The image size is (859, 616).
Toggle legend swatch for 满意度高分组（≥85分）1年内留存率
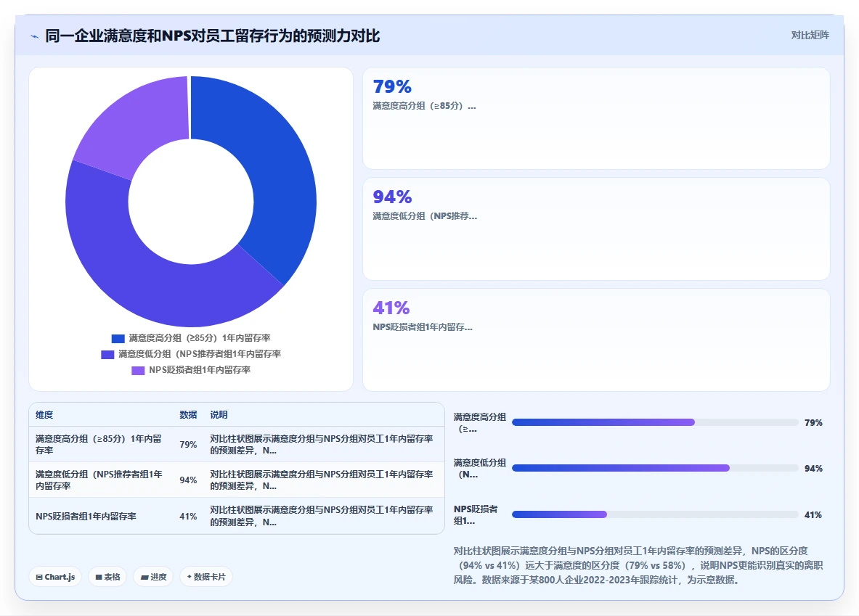coord(118,338)
